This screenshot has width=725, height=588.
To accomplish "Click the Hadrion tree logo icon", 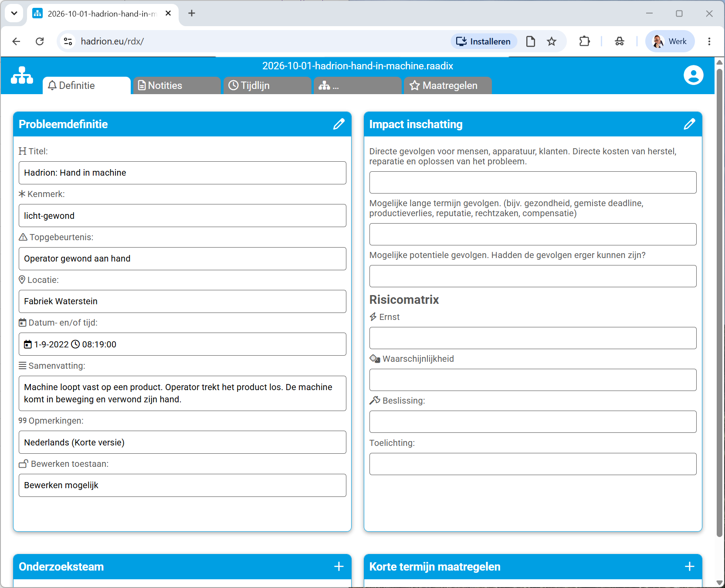I will (22, 75).
